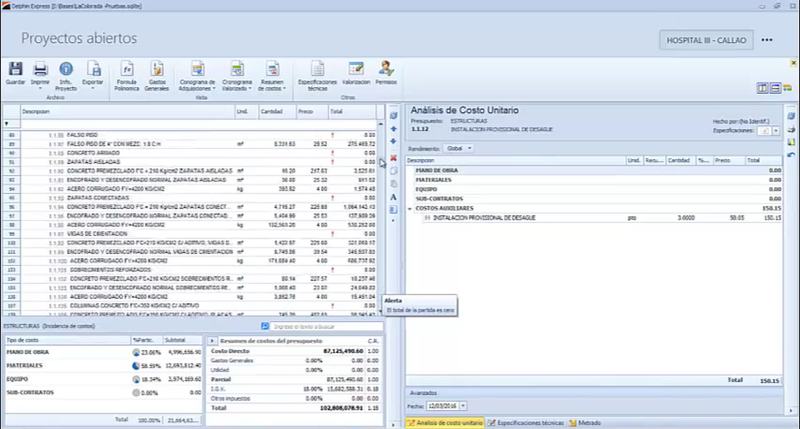Image resolution: width=800 pixels, height=429 pixels.
Task: Click the three-dots button next to HOSPITAL III - CALLAO
Action: click(767, 40)
